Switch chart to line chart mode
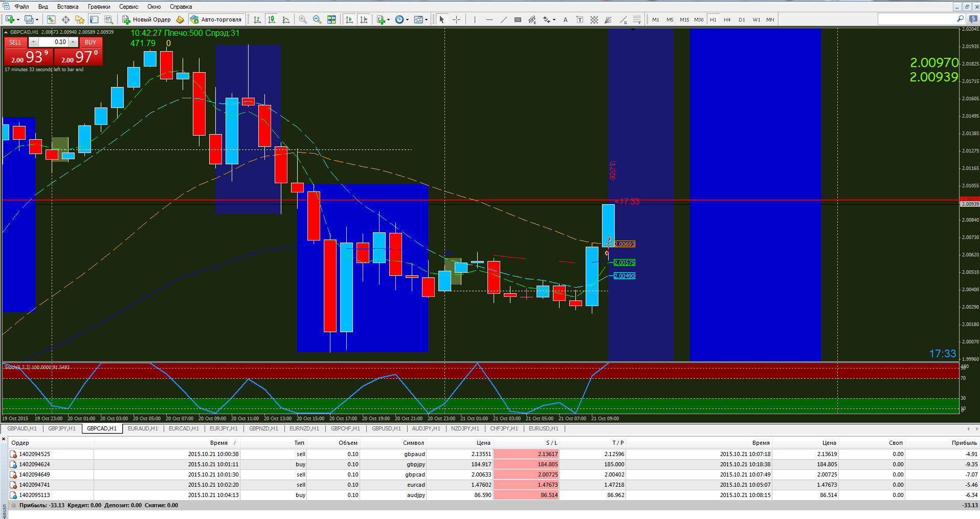 click(x=286, y=19)
